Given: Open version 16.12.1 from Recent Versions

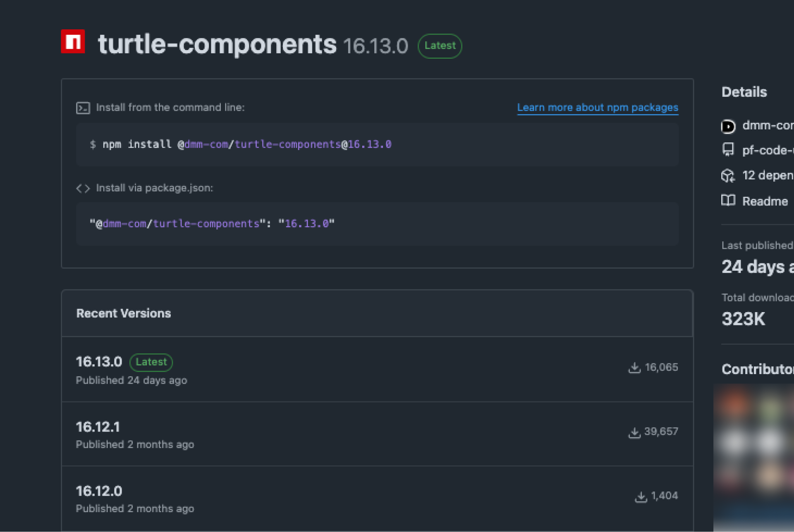Looking at the screenshot, I should [x=98, y=427].
